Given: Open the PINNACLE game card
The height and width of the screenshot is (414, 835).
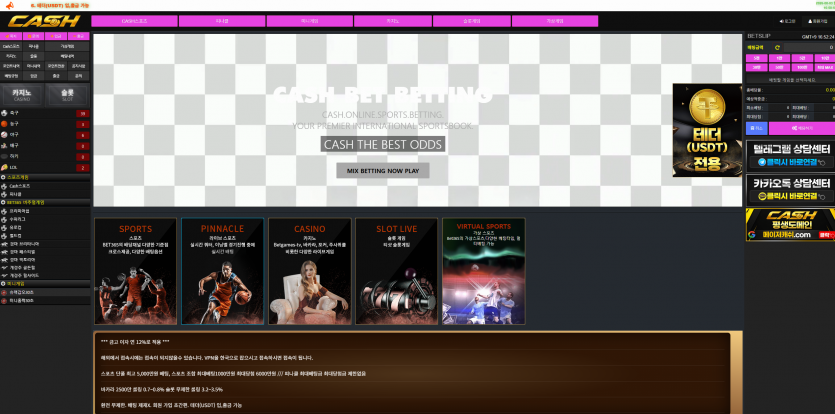Looking at the screenshot, I should [x=222, y=271].
